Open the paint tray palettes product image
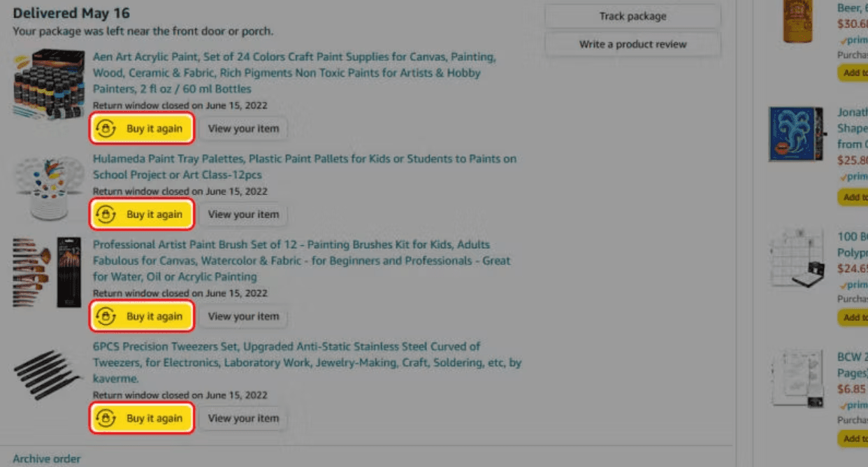This screenshot has height=467, width=868. tap(49, 187)
